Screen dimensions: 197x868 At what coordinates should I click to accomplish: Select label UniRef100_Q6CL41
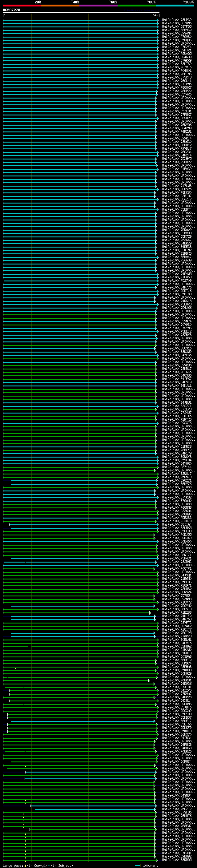(x=176, y=81)
